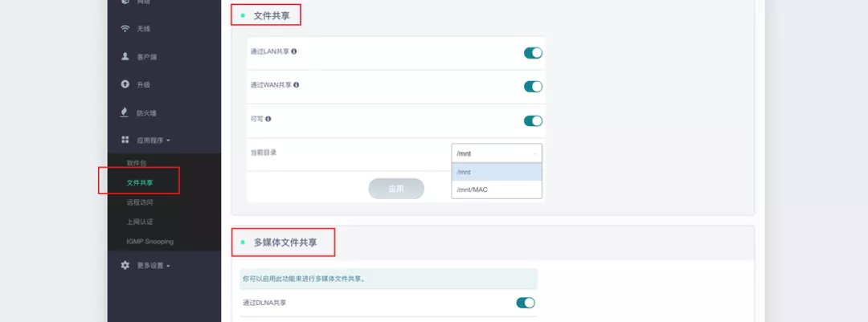Click the flame icon beside 防火墙

point(125,112)
